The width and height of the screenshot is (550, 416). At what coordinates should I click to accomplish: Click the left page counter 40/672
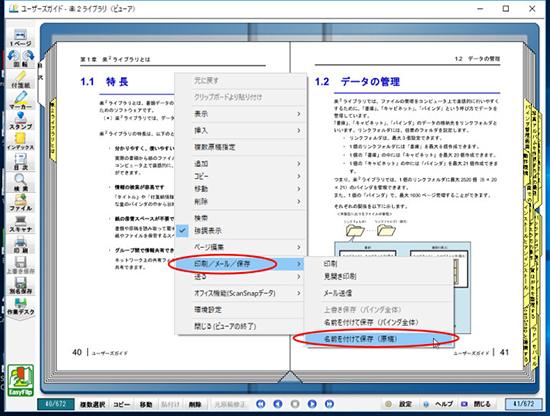(56, 404)
